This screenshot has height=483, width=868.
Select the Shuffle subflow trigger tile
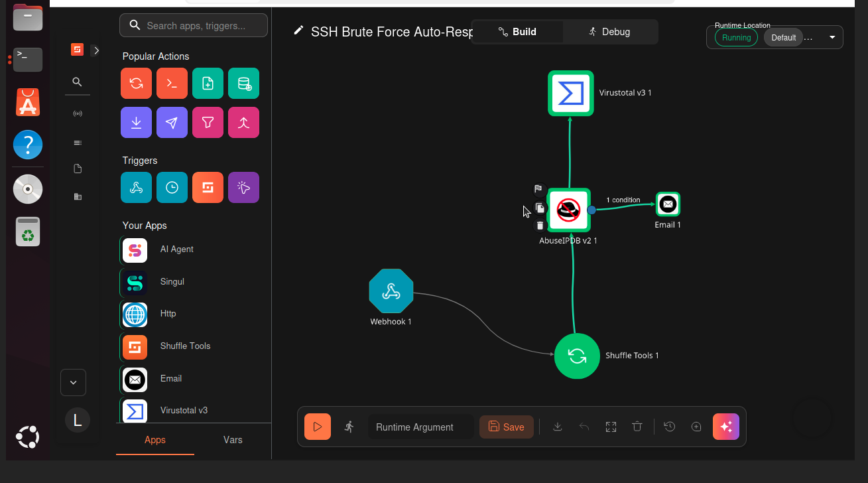pos(208,188)
